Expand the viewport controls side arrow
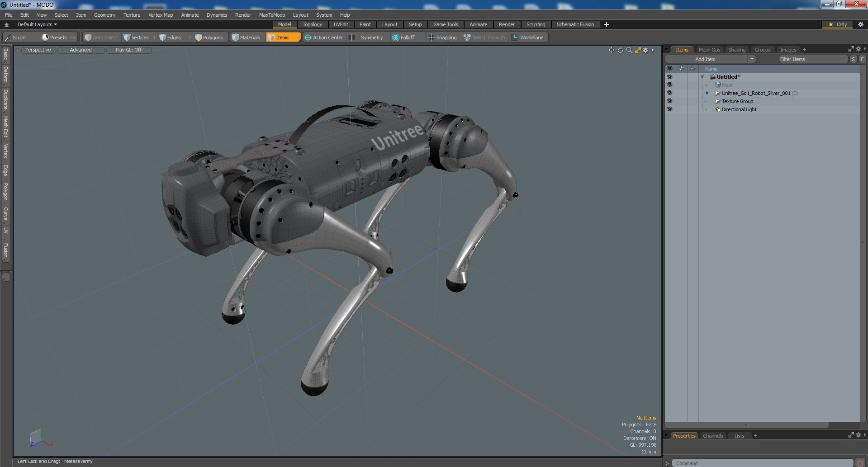868x467 pixels. [x=653, y=50]
